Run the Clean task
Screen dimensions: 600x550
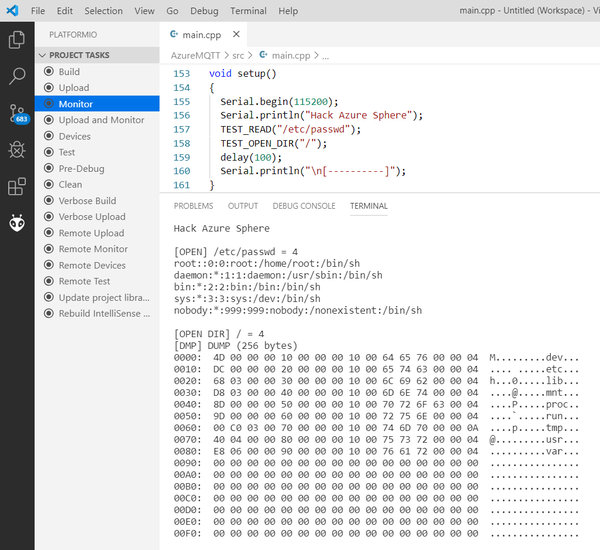97,184
